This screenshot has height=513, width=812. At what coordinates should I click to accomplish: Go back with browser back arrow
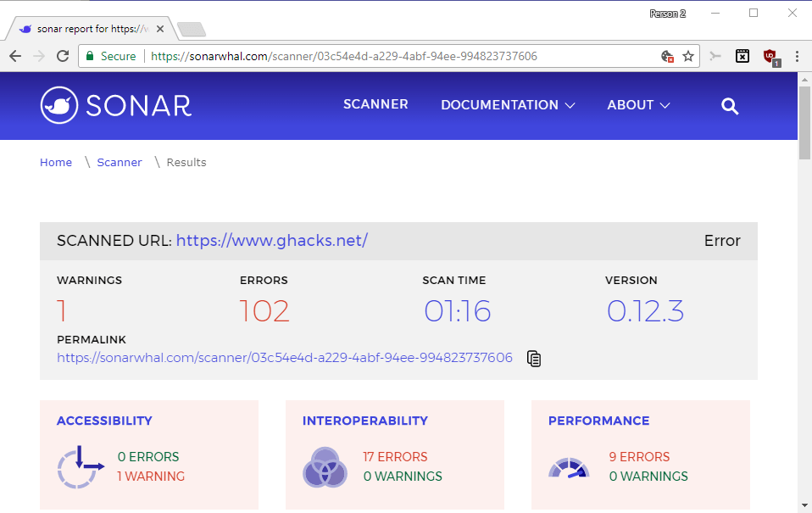(15, 56)
